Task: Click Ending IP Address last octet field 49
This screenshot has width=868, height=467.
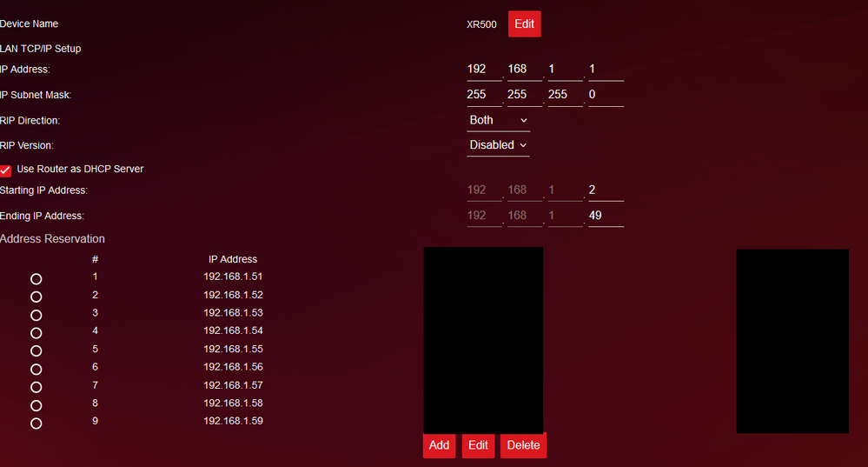Action: pos(606,216)
